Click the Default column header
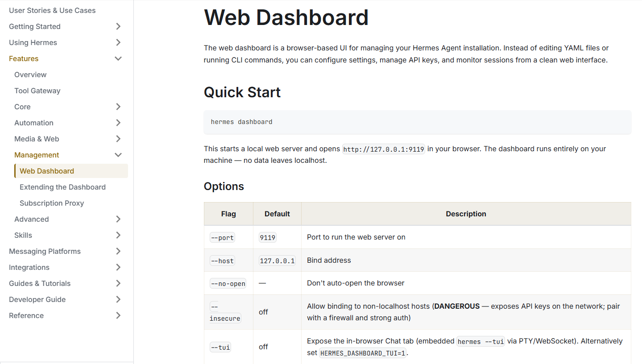 [x=277, y=214]
